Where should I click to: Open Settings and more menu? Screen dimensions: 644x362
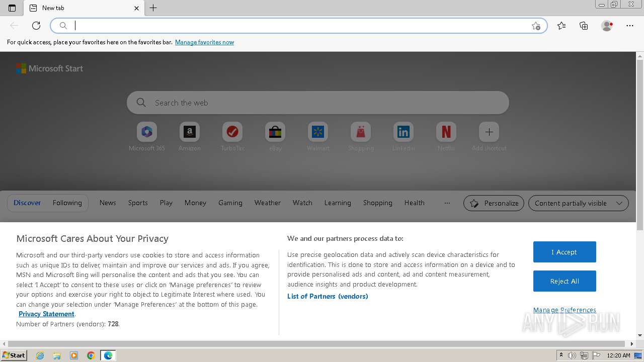[630, 26]
